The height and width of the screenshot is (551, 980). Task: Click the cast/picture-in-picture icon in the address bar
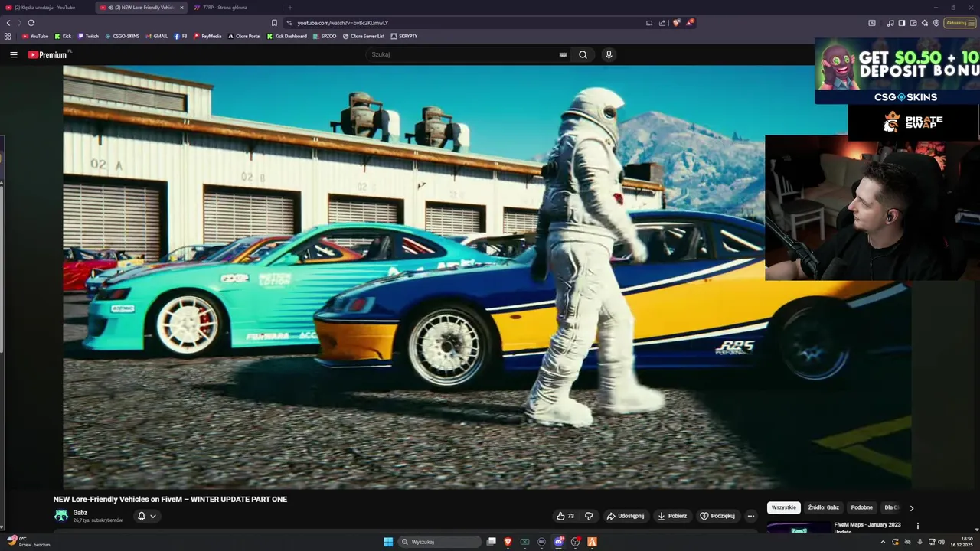click(649, 23)
